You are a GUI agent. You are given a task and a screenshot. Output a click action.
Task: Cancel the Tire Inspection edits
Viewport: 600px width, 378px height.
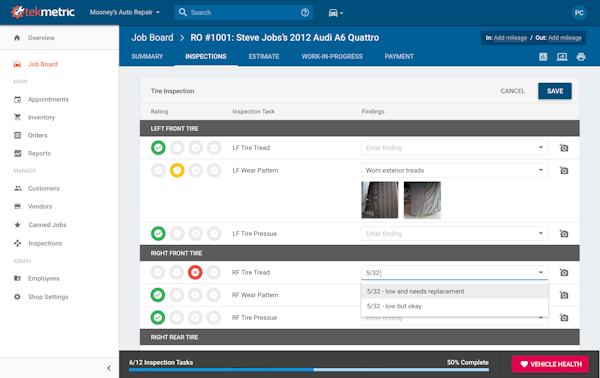click(512, 91)
